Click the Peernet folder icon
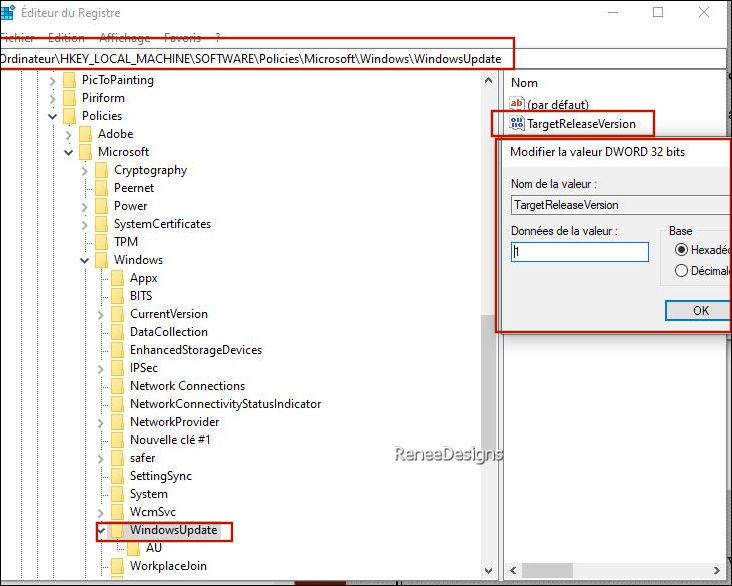 point(101,188)
